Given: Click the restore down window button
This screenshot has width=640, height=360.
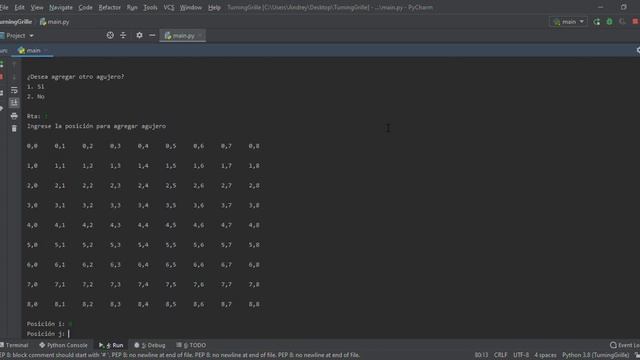Looking at the screenshot, I should (623, 7).
